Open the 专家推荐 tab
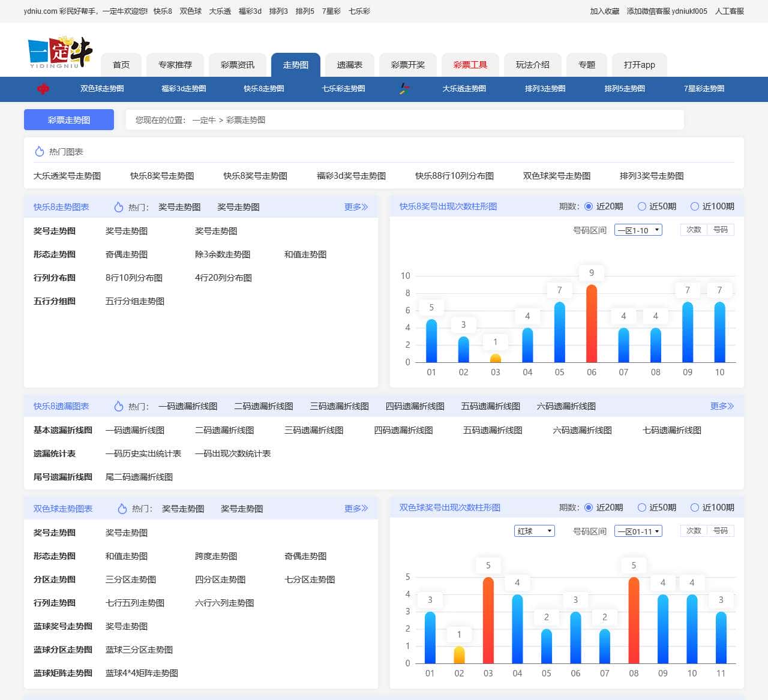Screen dimensions: 768x700 (175, 65)
